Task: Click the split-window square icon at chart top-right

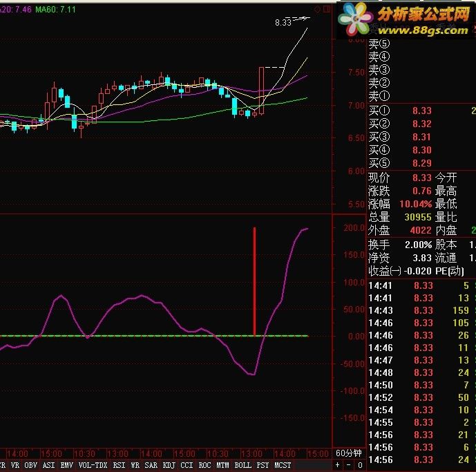Action: click(327, 10)
